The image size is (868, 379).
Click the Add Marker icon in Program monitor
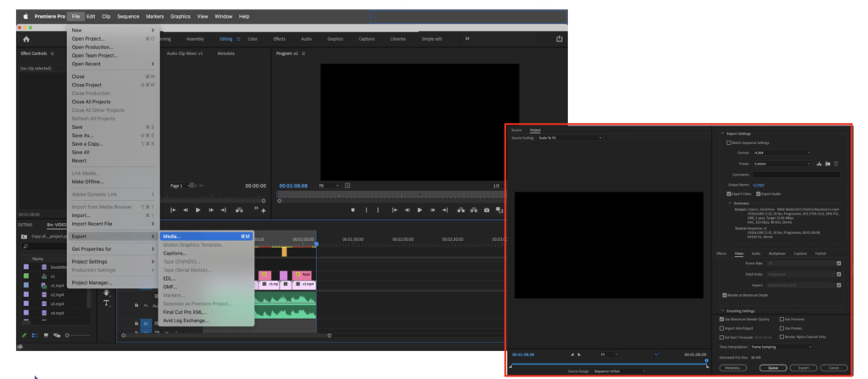click(353, 209)
